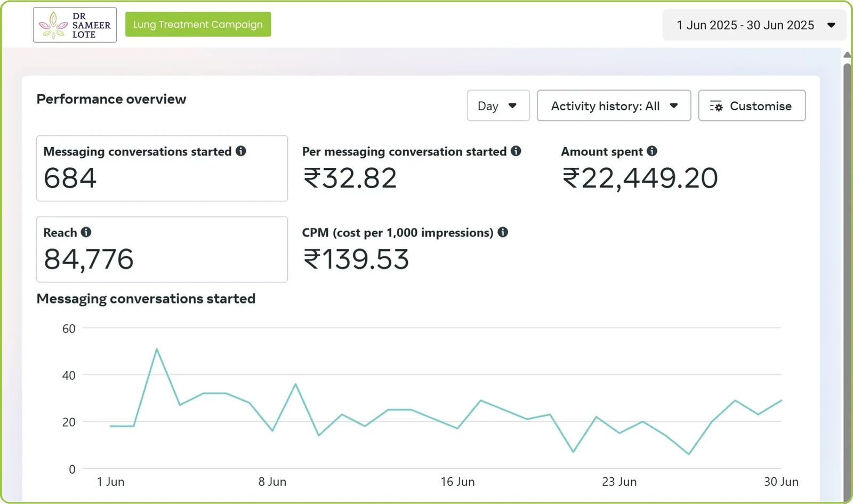Click info icon next to Reach

[x=86, y=232]
